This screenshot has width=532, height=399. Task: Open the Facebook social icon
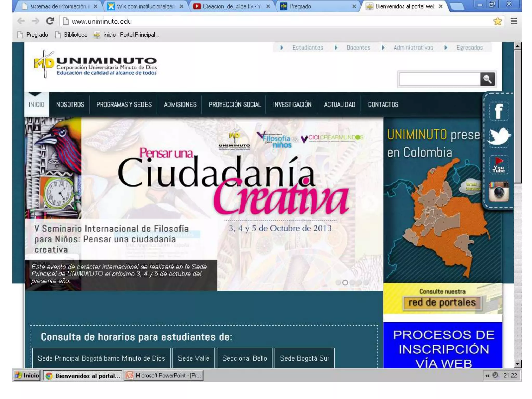(498, 111)
